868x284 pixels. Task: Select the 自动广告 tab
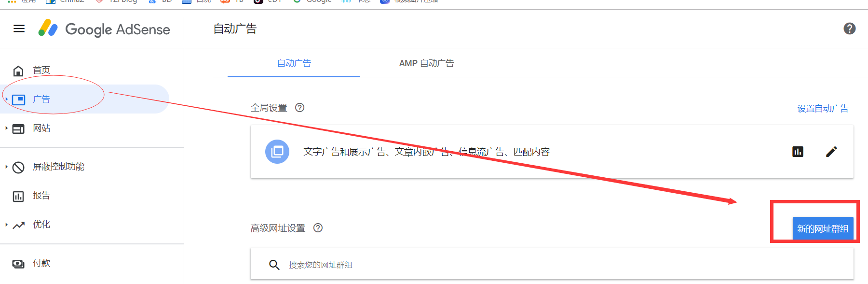294,63
